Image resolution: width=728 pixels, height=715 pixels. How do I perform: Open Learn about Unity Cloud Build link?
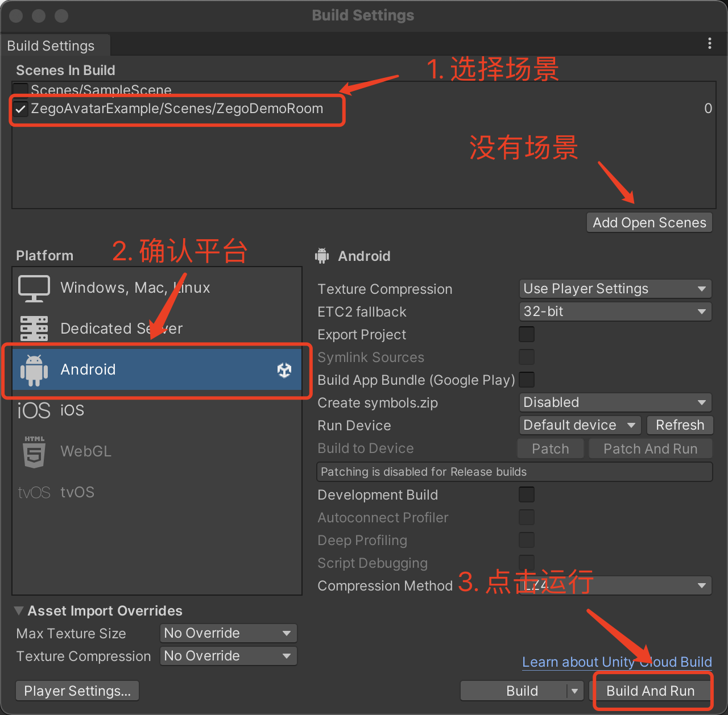(617, 662)
